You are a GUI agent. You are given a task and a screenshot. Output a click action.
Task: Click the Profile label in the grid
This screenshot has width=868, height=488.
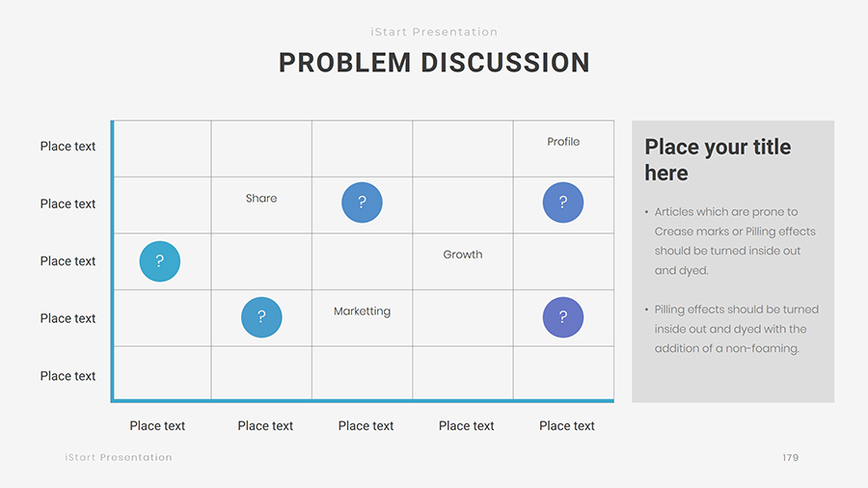563,142
